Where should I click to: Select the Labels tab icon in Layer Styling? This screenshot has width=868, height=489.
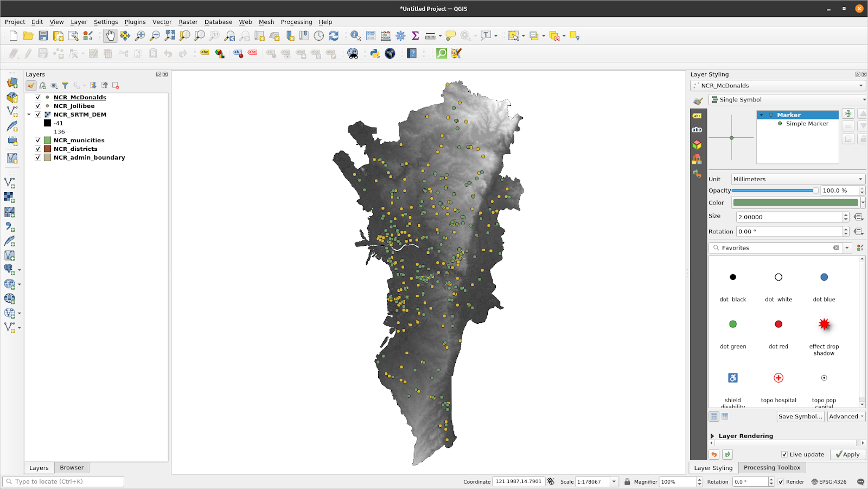click(x=697, y=115)
